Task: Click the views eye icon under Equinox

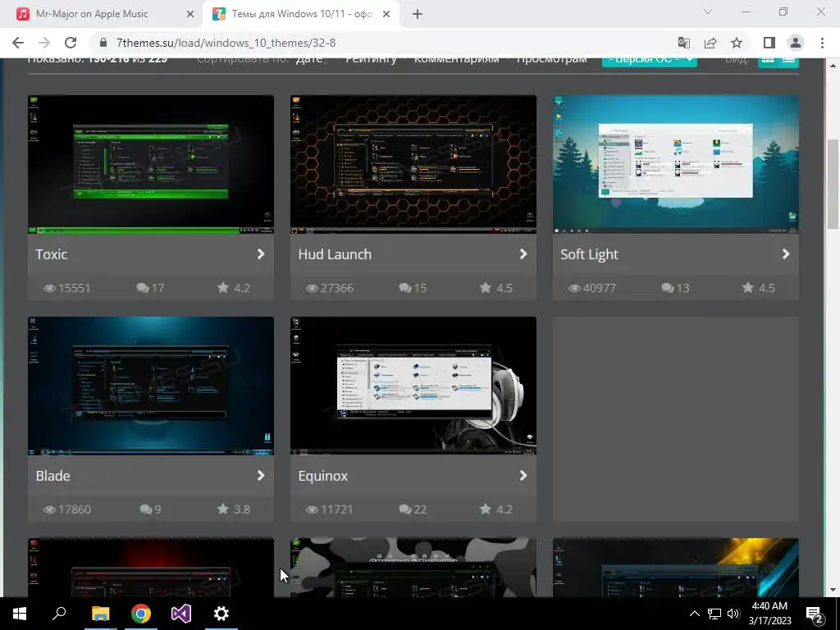Action: point(312,509)
